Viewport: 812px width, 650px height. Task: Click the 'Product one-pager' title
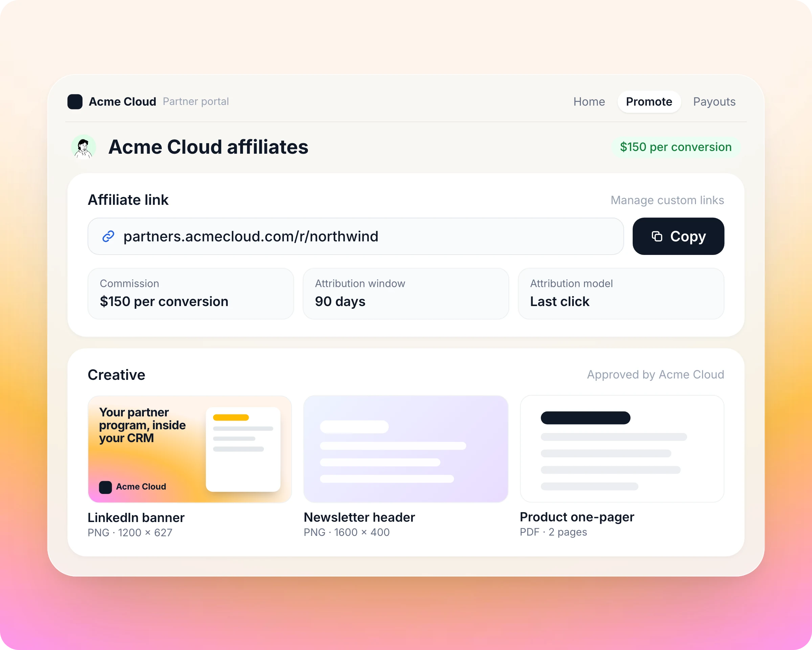pos(577,517)
